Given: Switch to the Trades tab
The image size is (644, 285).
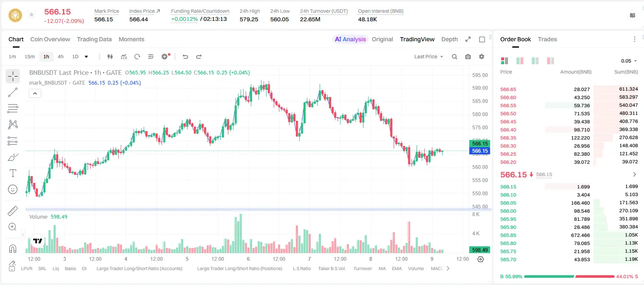Looking at the screenshot, I should 547,39.
